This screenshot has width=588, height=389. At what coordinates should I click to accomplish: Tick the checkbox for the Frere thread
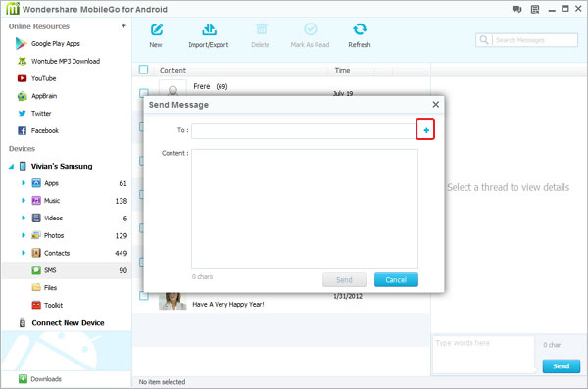144,92
